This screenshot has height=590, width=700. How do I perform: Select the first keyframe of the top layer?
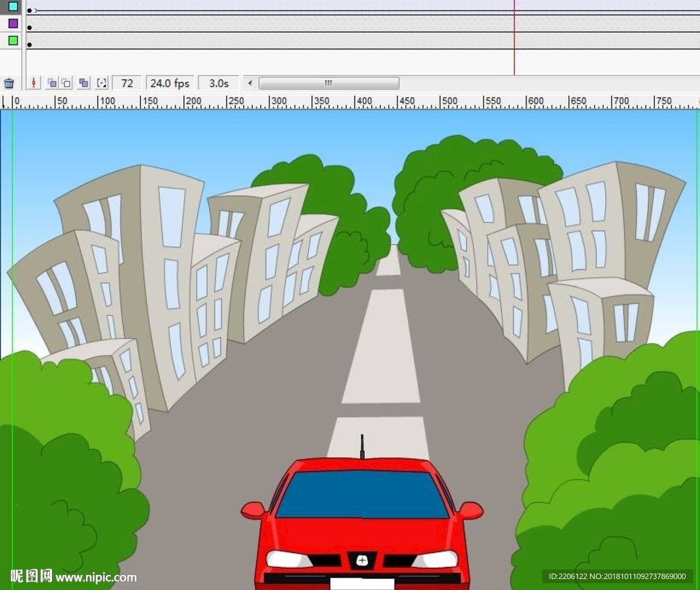tap(29, 11)
